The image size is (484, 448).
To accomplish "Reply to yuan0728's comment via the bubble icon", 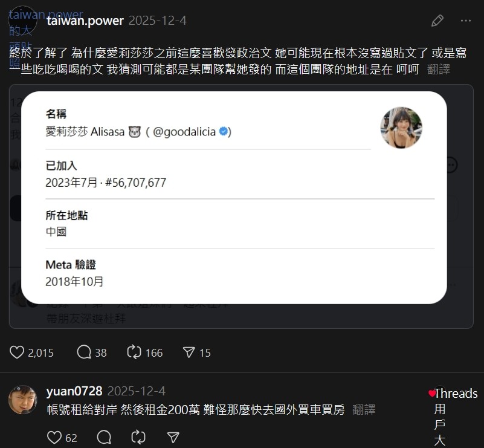I will pos(104,438).
